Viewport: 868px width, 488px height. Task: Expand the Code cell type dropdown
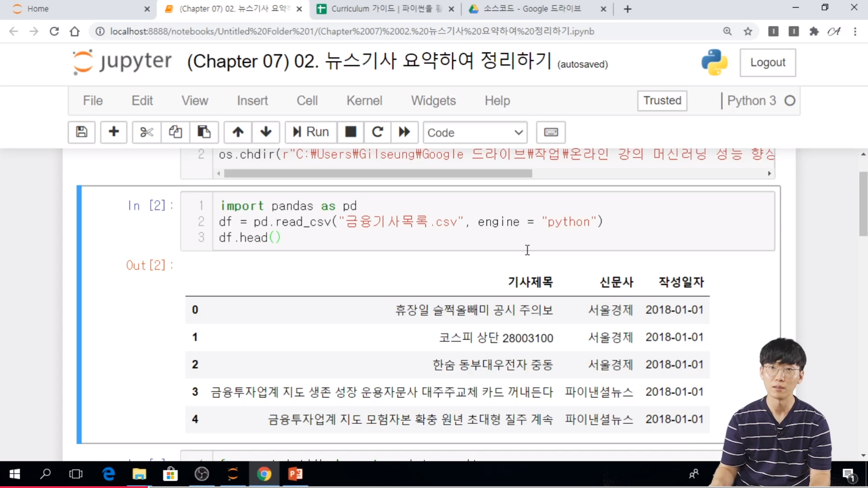(475, 132)
